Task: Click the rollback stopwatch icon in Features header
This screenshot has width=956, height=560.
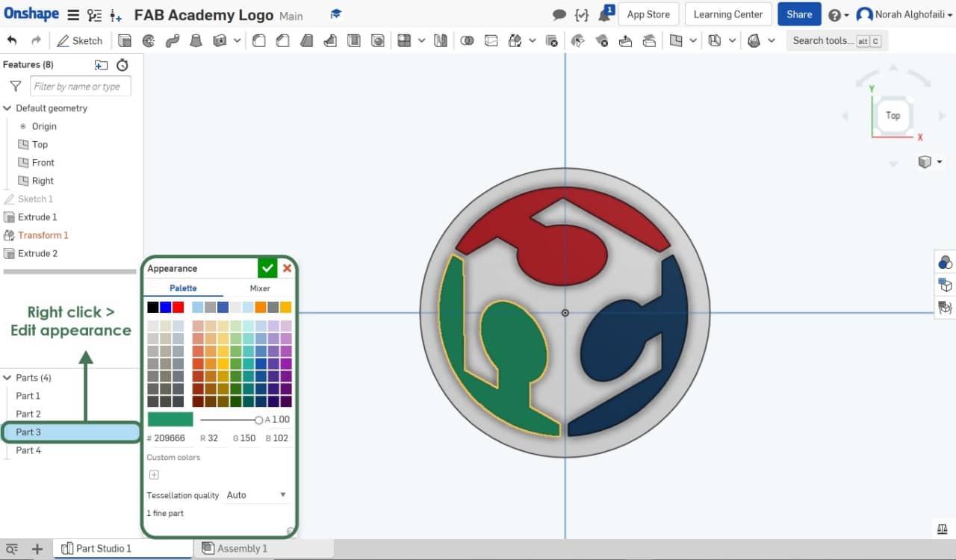Action: (122, 65)
